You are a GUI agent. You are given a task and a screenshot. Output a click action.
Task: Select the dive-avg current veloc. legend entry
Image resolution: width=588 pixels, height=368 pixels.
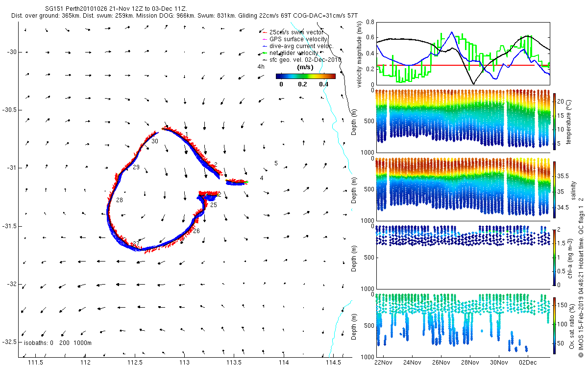[298, 46]
